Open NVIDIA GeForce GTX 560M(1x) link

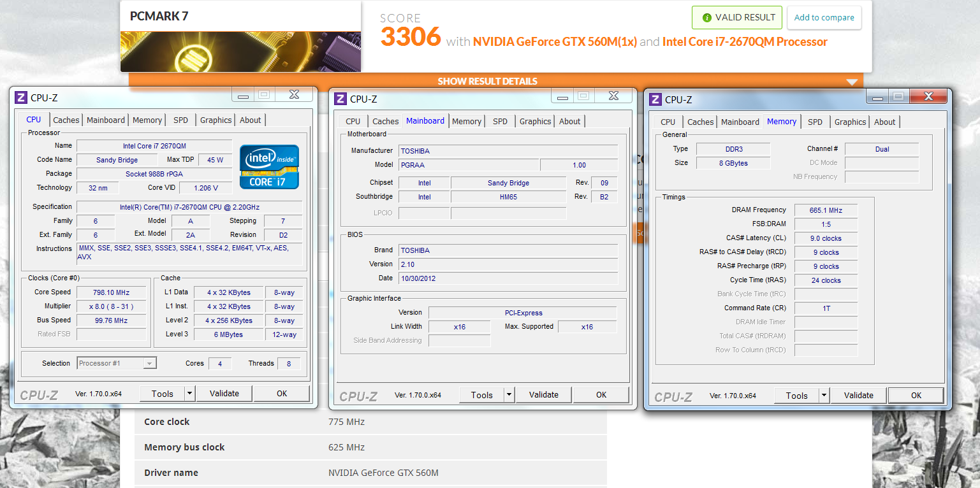click(555, 42)
